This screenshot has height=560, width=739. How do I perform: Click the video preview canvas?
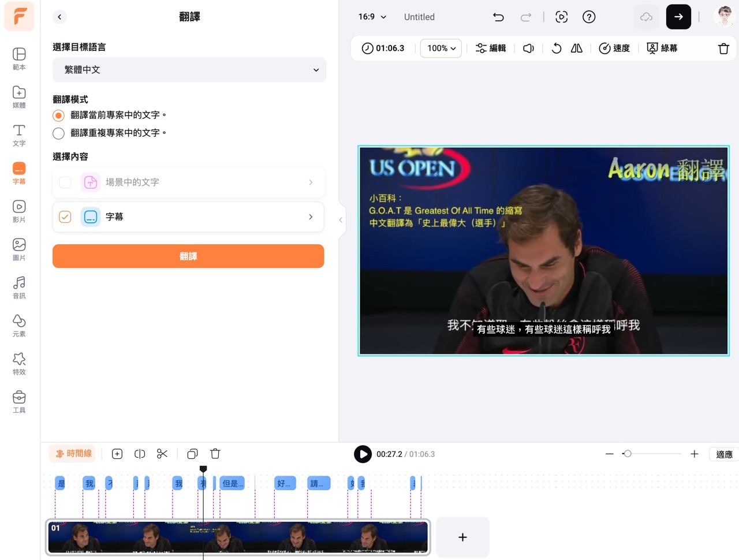(543, 251)
